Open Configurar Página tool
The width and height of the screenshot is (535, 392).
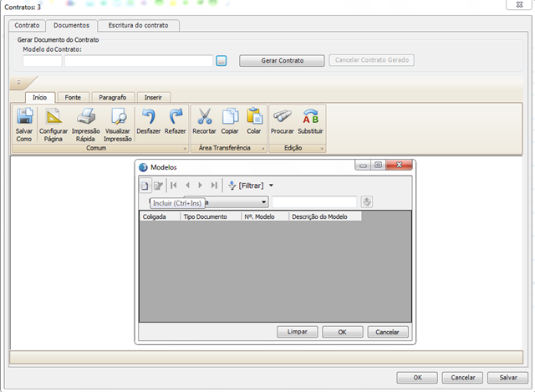point(53,125)
